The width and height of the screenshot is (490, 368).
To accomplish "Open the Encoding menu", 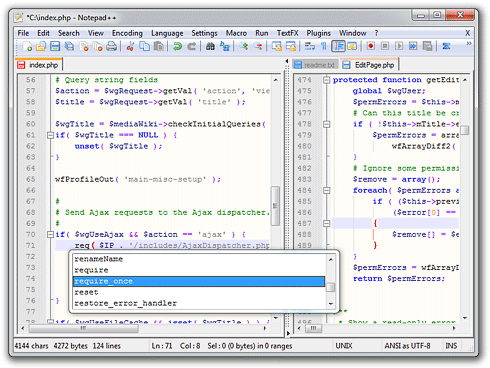I will (x=127, y=33).
